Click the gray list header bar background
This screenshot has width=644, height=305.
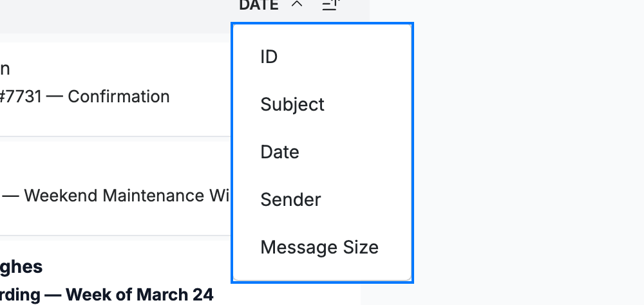[115, 17]
